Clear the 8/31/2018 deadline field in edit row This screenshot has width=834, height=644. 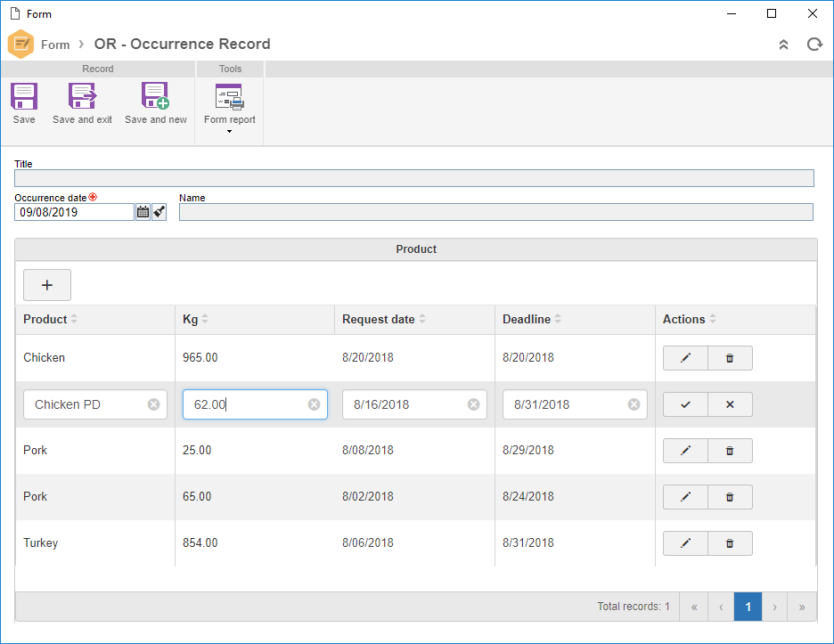click(634, 404)
